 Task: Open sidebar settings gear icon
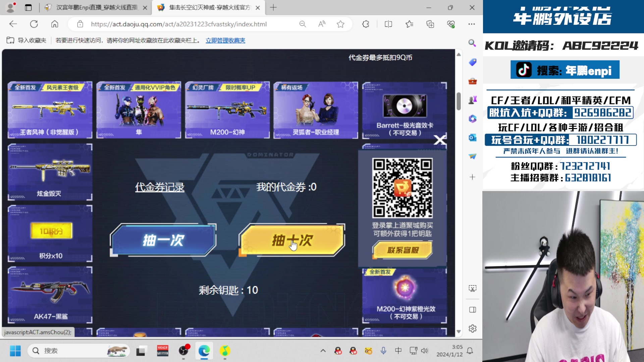tap(472, 328)
